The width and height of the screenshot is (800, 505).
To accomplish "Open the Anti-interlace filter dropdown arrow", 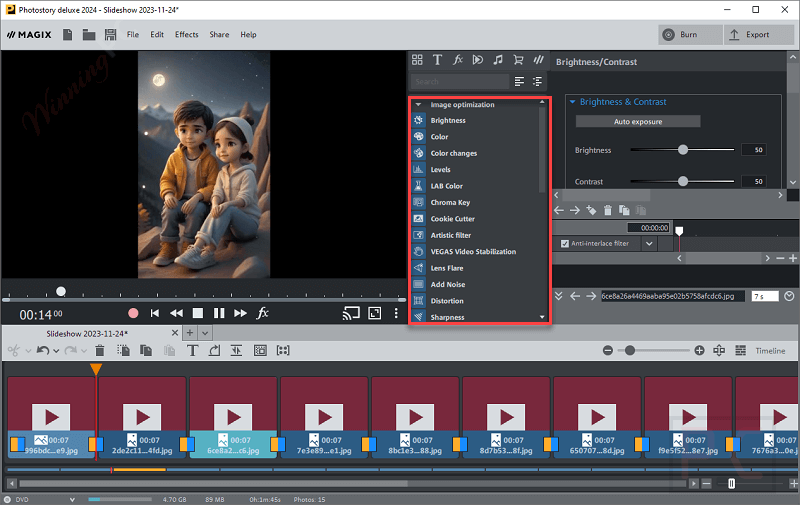I will (x=649, y=244).
